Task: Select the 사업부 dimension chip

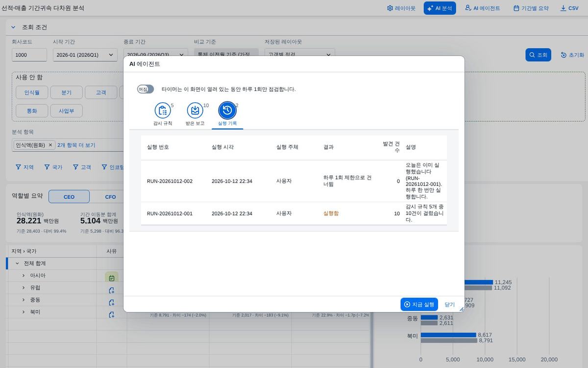Action: (x=66, y=110)
